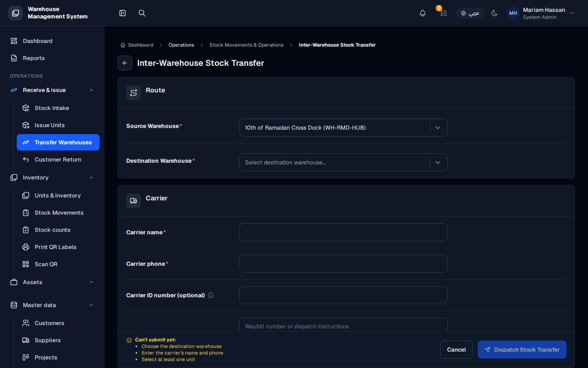Image resolution: width=588 pixels, height=368 pixels.
Task: Open the task checklist with badge
Action: coord(443,13)
